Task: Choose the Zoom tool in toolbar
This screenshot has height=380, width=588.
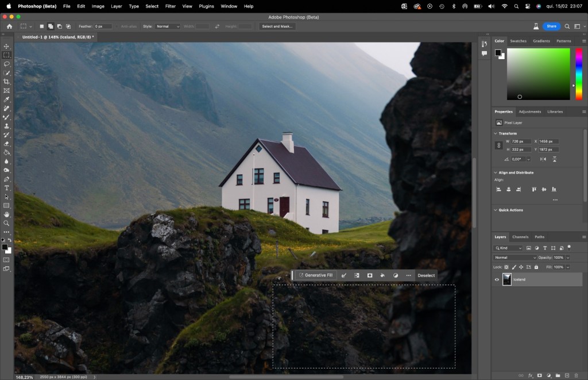Action: pyautogui.click(x=6, y=223)
